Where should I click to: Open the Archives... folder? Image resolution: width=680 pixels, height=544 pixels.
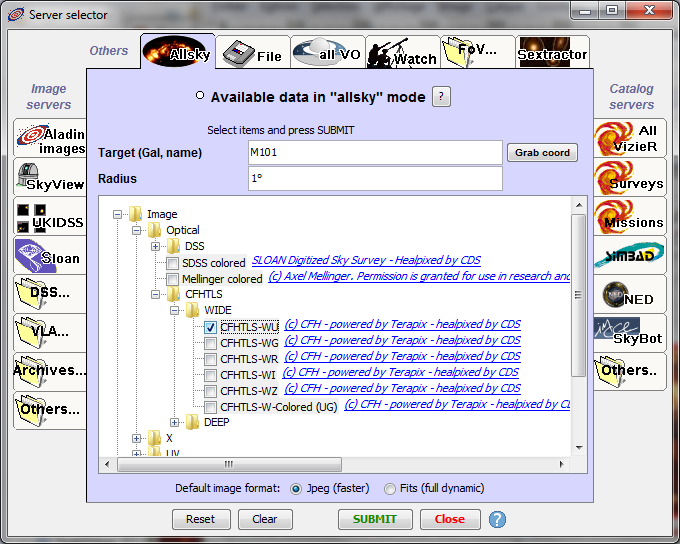[50, 372]
